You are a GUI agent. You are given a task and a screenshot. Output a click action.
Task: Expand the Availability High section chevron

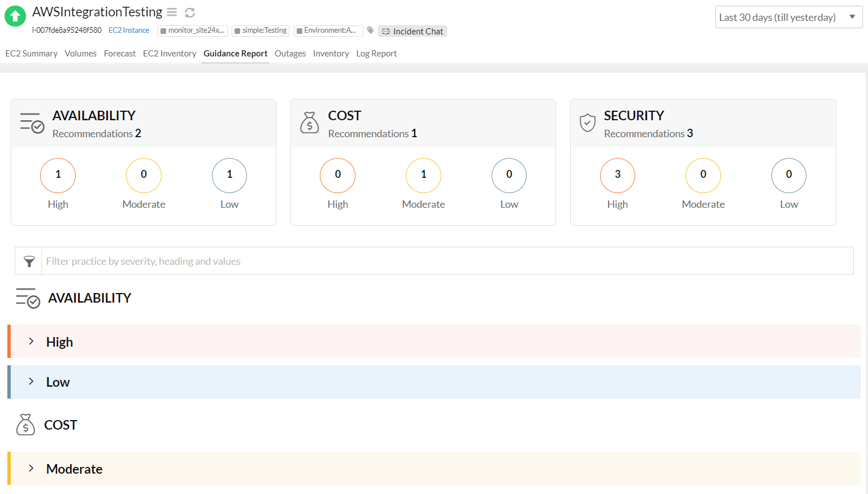pos(31,341)
